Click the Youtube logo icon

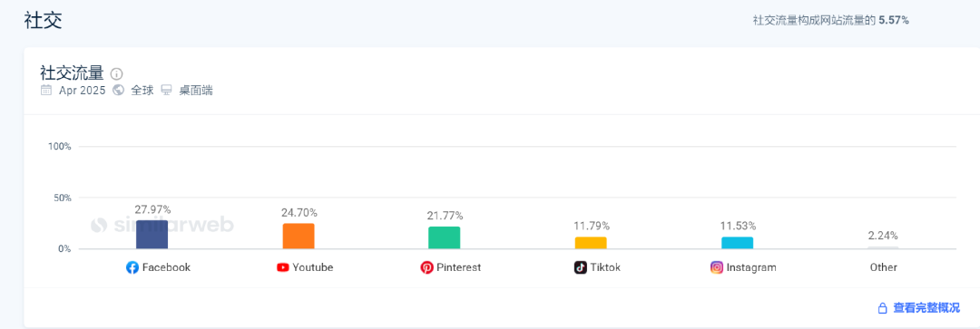pos(282,267)
